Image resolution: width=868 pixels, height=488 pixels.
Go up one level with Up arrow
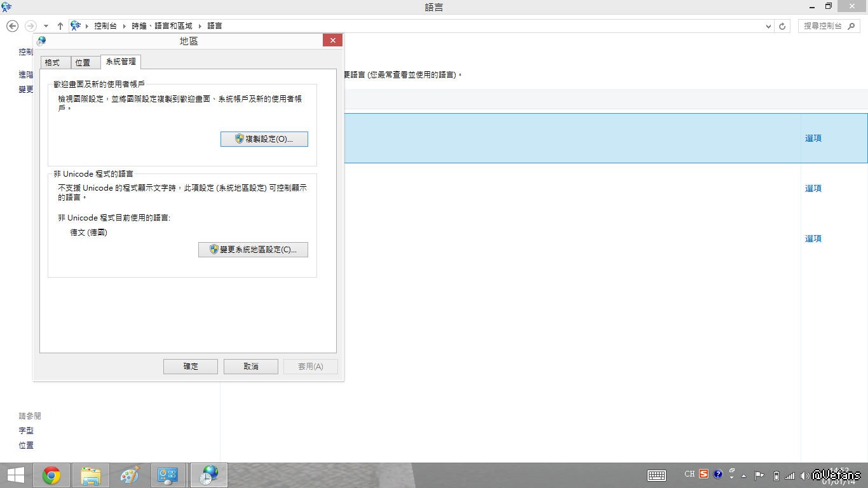(60, 26)
